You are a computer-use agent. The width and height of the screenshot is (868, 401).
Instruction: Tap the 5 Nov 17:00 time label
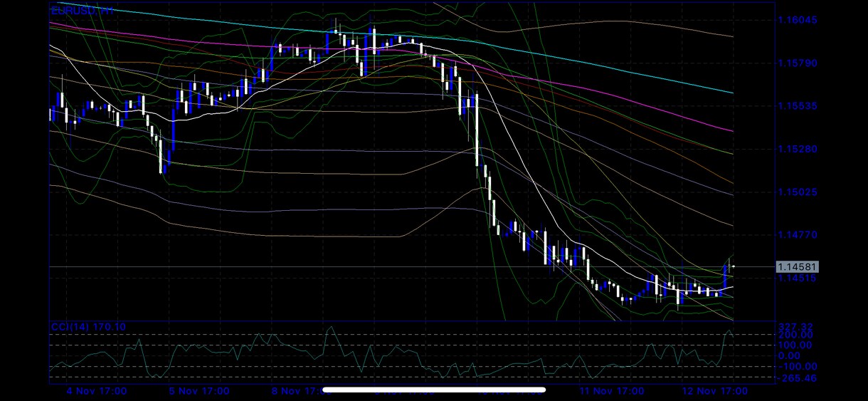(x=199, y=391)
